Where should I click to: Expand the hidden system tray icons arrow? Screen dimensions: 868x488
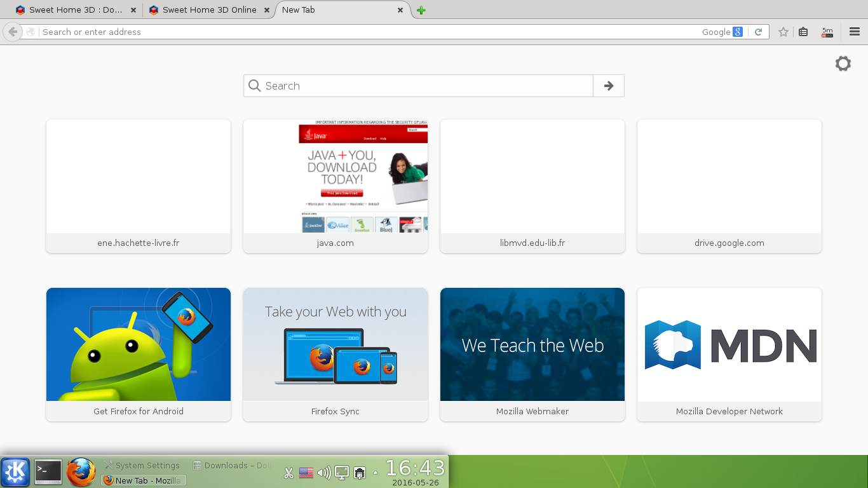(x=375, y=473)
